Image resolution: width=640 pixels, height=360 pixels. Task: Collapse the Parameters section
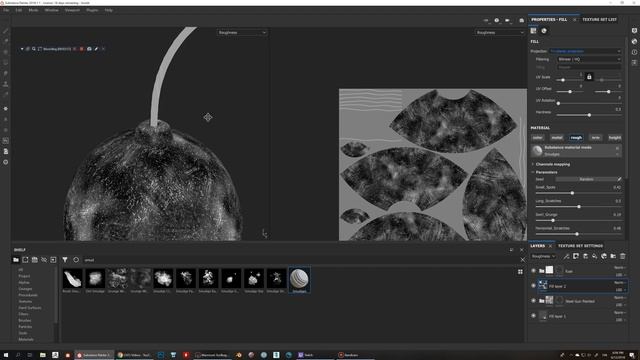[547, 172]
